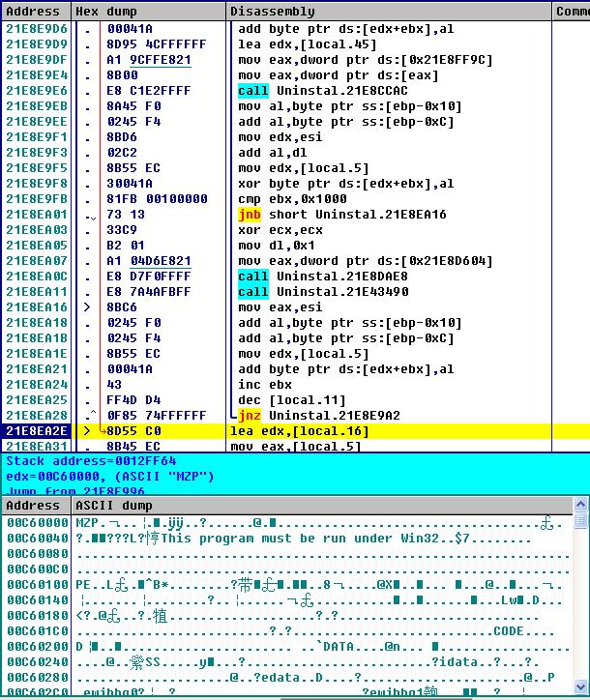This screenshot has width=590, height=700.
Task: Select the highlighted row at address 21E8EA2E
Action: pos(295,431)
